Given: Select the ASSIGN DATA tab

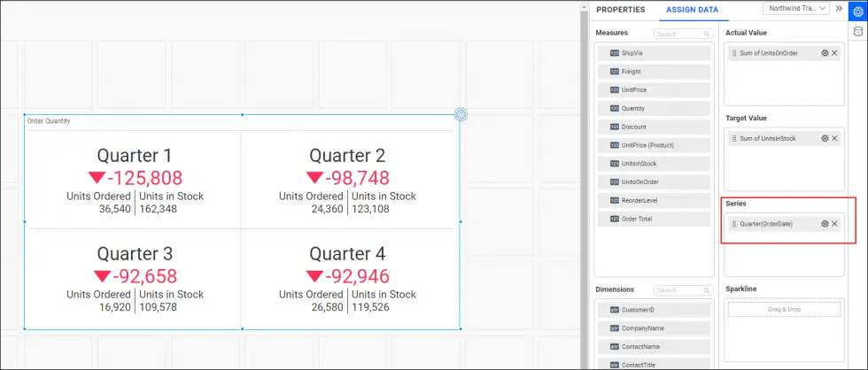Looking at the screenshot, I should pos(692,10).
